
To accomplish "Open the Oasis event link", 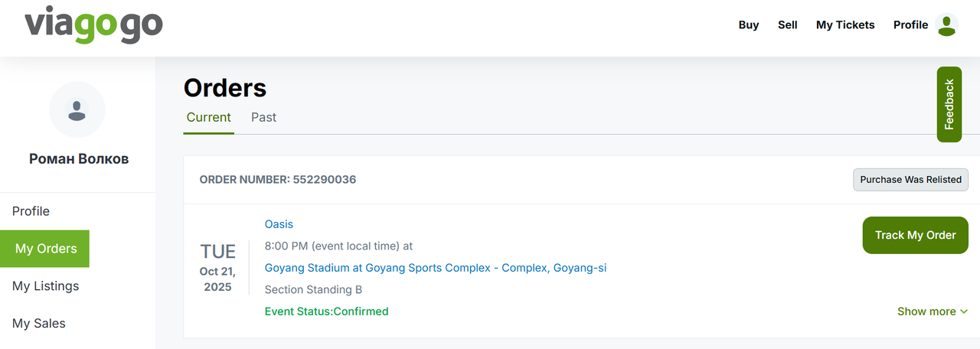I will click(x=279, y=224).
